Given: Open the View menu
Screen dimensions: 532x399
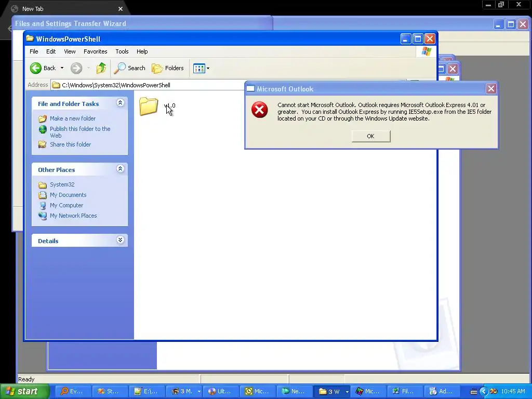Looking at the screenshot, I should point(70,51).
